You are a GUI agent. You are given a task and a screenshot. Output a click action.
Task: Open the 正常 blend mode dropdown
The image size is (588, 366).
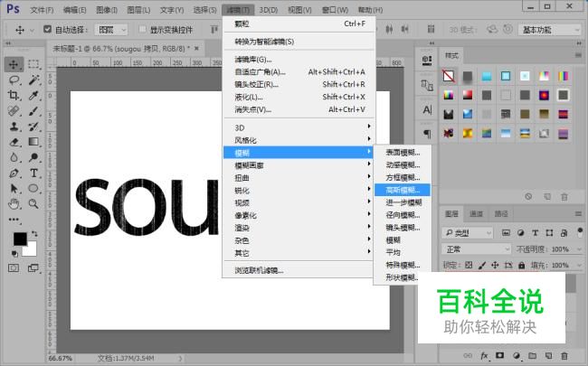tap(476, 249)
